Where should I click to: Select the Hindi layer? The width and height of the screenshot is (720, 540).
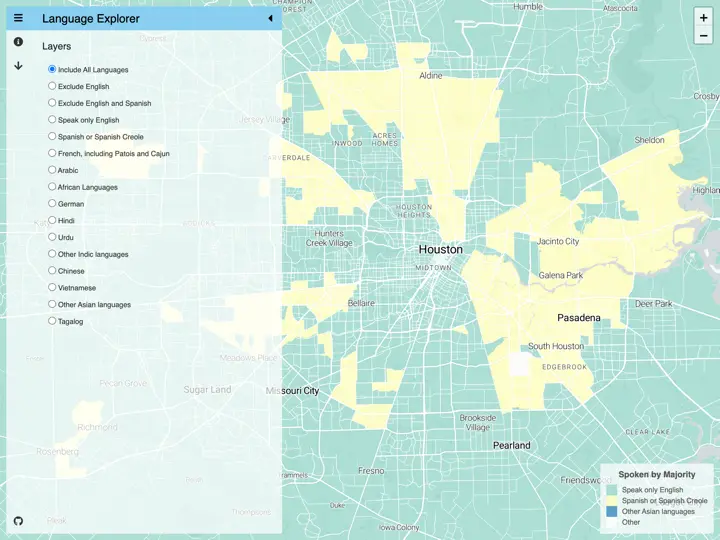click(x=52, y=220)
